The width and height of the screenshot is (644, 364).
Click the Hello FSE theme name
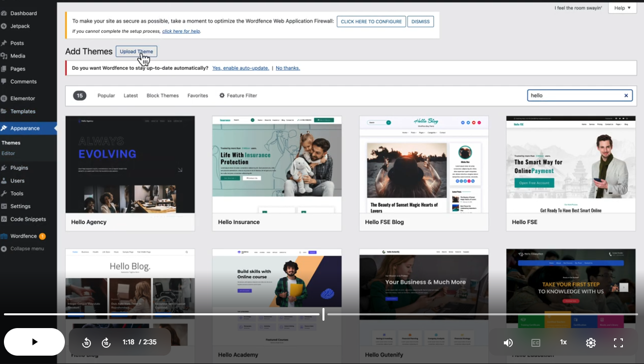coord(525,222)
